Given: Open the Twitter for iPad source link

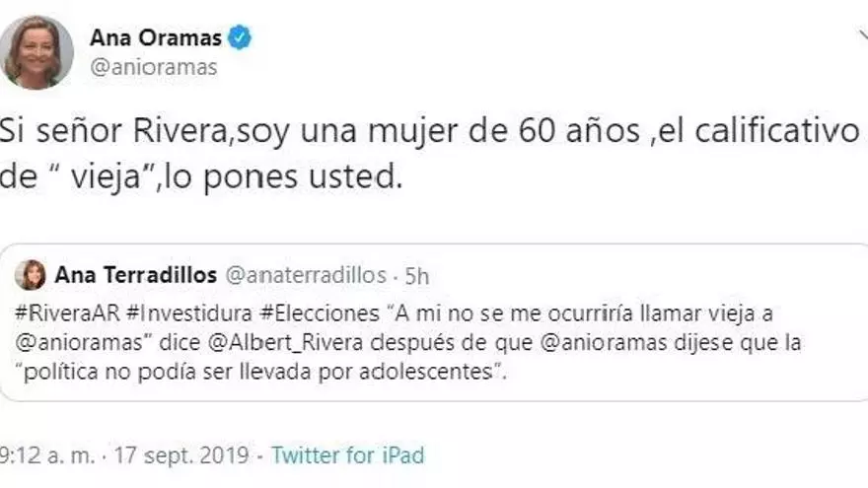Looking at the screenshot, I should click(347, 454).
